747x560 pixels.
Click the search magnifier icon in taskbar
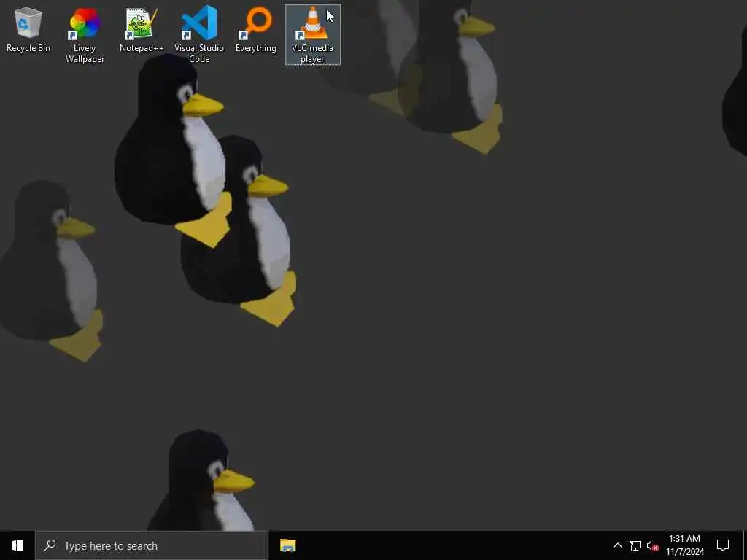point(50,545)
